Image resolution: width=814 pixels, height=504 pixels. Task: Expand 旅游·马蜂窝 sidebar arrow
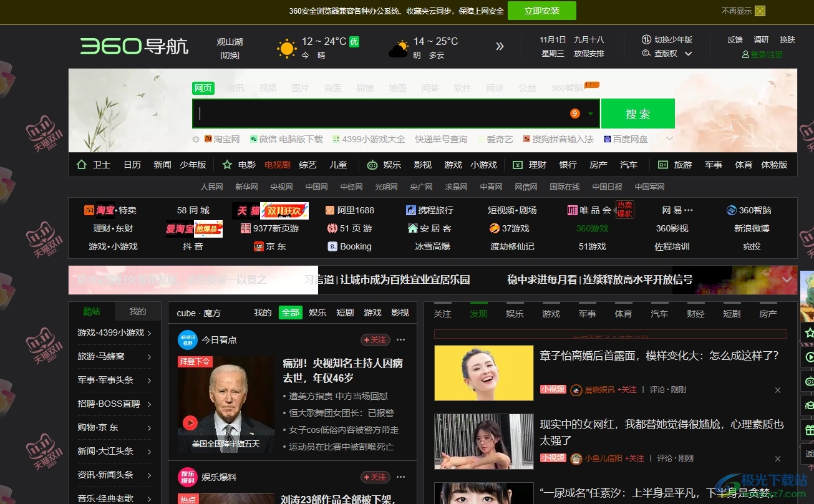point(150,357)
